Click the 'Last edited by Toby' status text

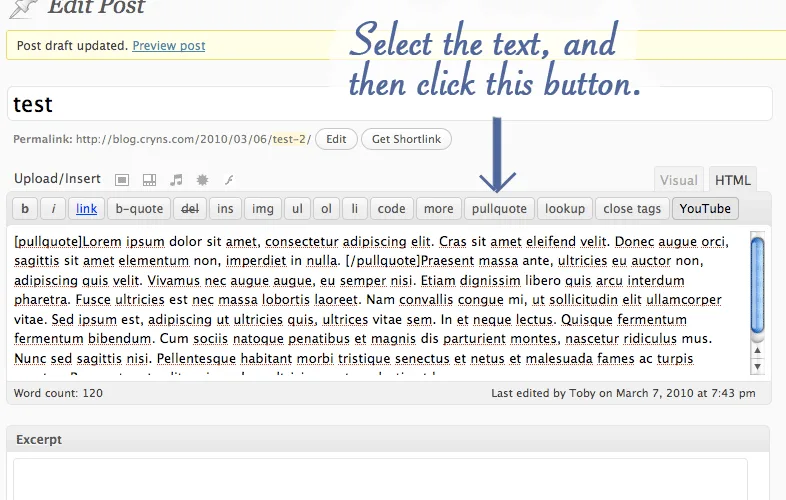tap(623, 393)
